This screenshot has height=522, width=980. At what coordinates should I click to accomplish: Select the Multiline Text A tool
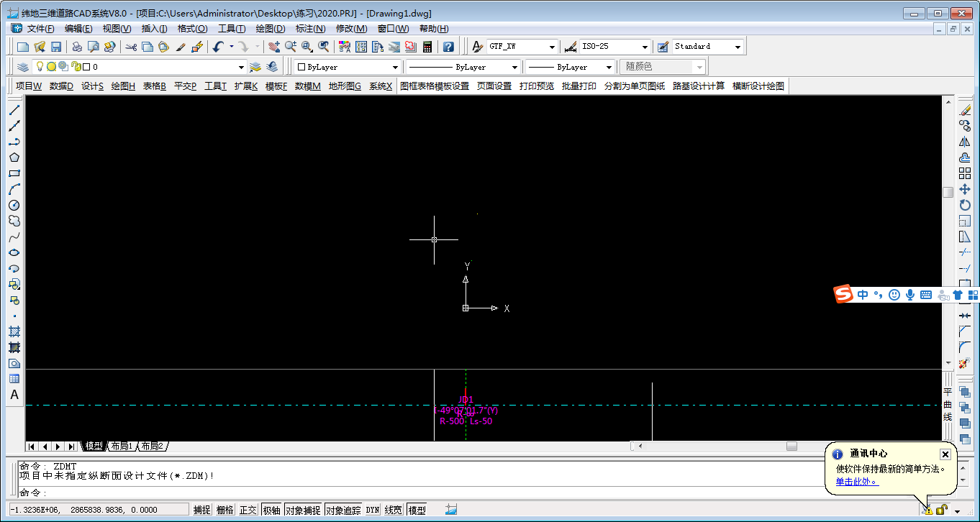14,395
